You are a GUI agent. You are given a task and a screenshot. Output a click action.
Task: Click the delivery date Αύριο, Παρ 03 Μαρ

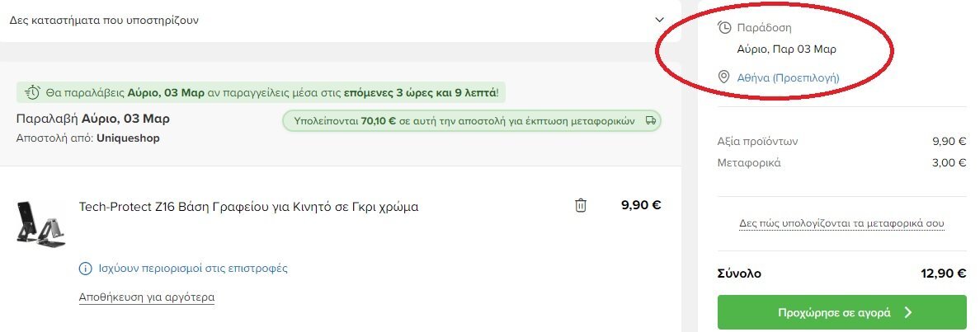[x=787, y=49]
